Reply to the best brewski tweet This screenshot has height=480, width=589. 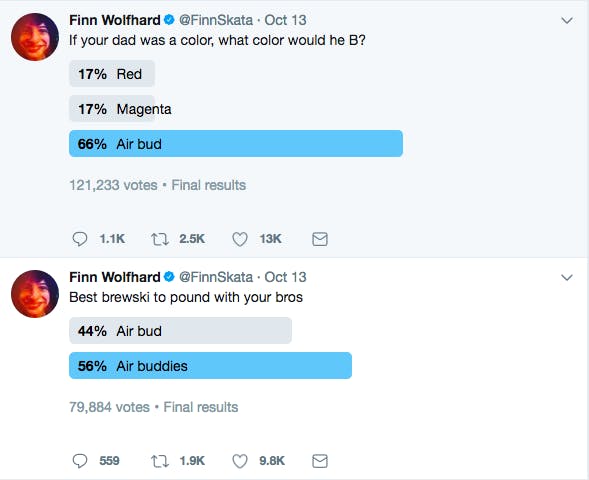80,461
